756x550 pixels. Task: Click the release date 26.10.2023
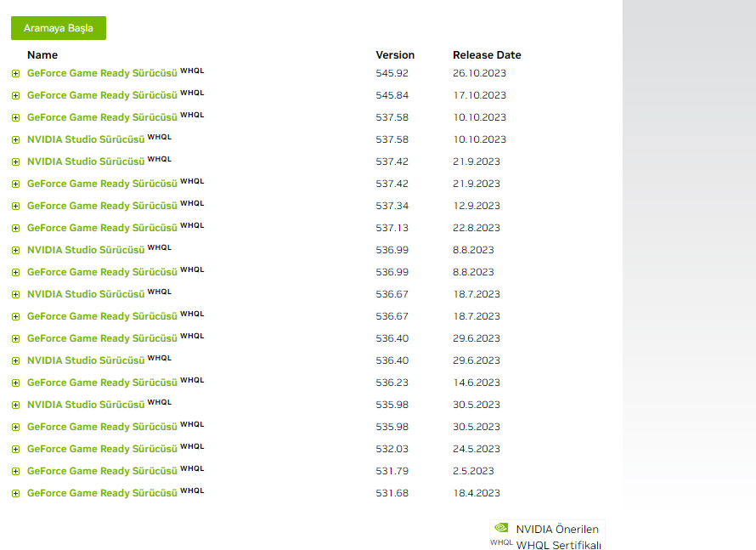(x=479, y=73)
